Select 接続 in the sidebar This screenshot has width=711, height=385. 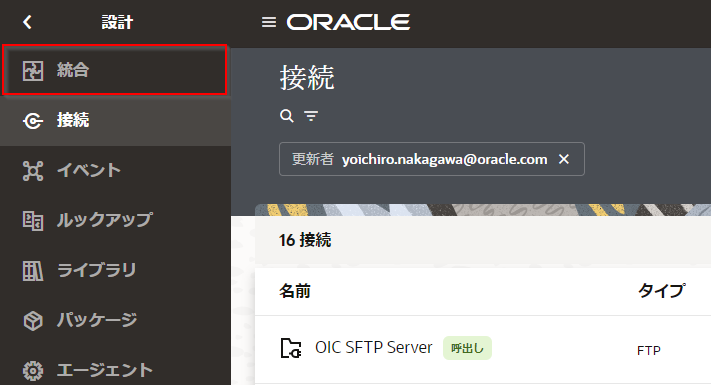tap(115, 121)
